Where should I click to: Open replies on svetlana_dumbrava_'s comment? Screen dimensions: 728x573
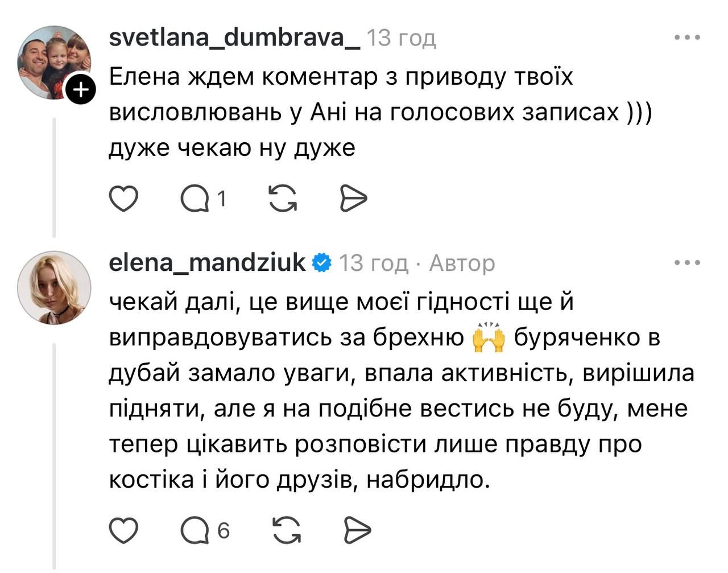pos(195,199)
